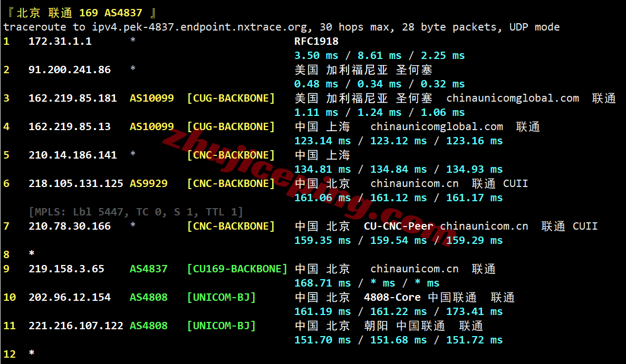626x364 pixels.
Task: Select hop 2 IP 91.200.241.86
Action: [70, 70]
